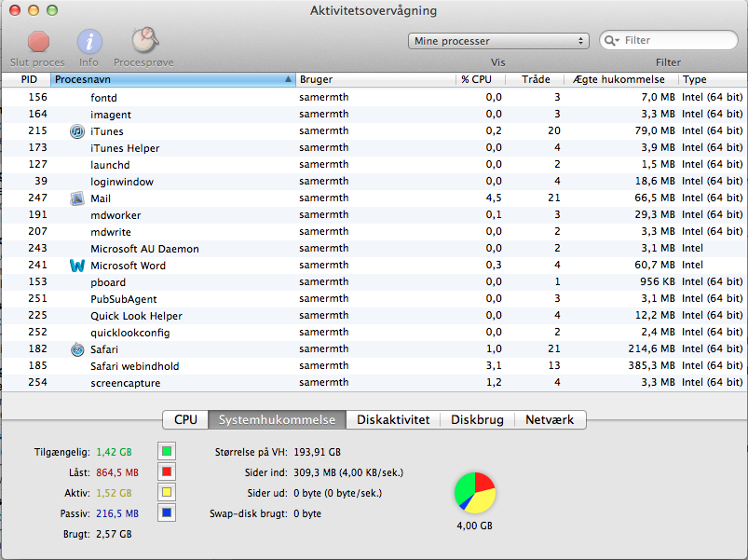Select the fontd process row
748x560 pixels.
coord(374,97)
